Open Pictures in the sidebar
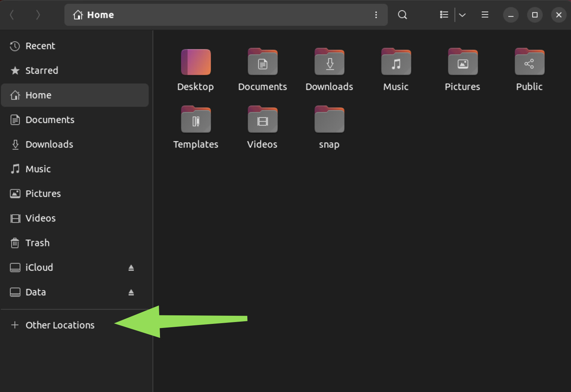The image size is (571, 392). click(x=43, y=194)
